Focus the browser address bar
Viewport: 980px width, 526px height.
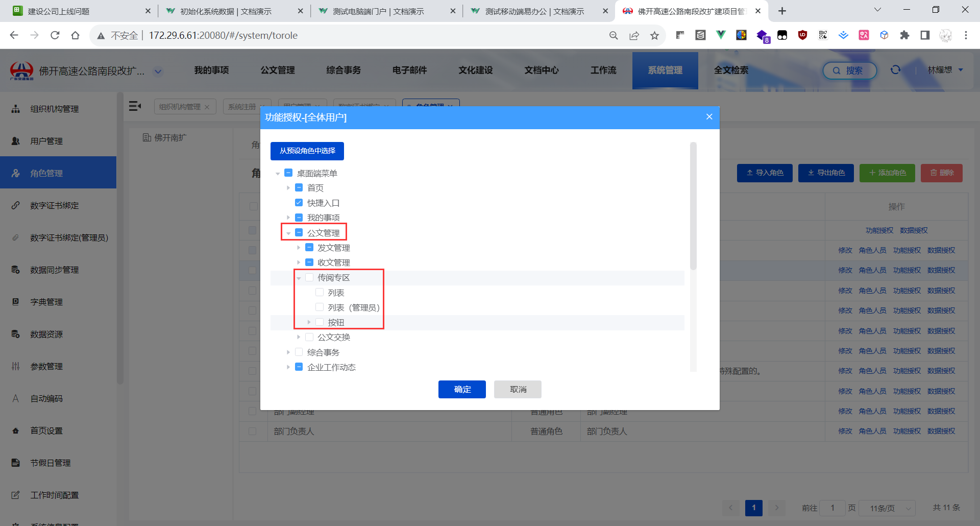376,35
